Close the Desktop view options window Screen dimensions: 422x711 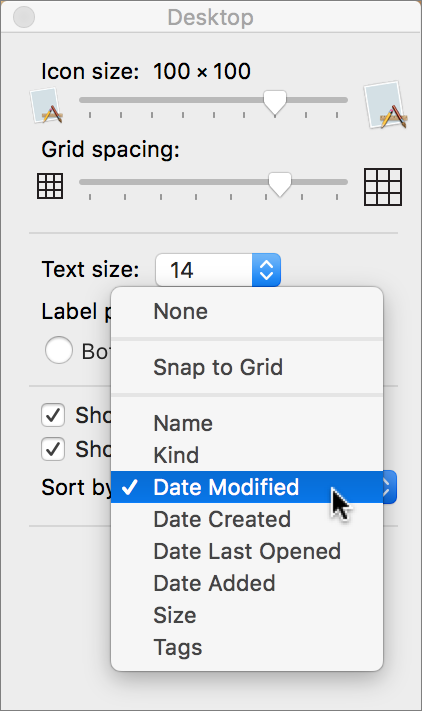[24, 17]
